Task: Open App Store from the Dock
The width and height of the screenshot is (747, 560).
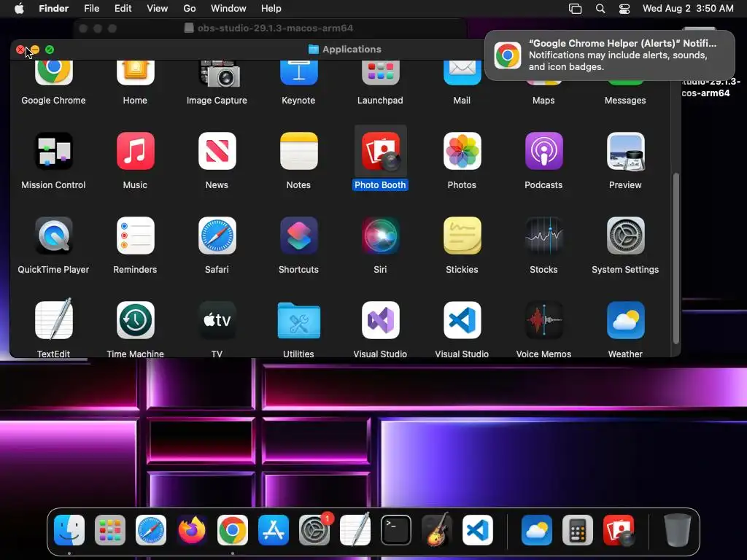Action: tap(274, 530)
